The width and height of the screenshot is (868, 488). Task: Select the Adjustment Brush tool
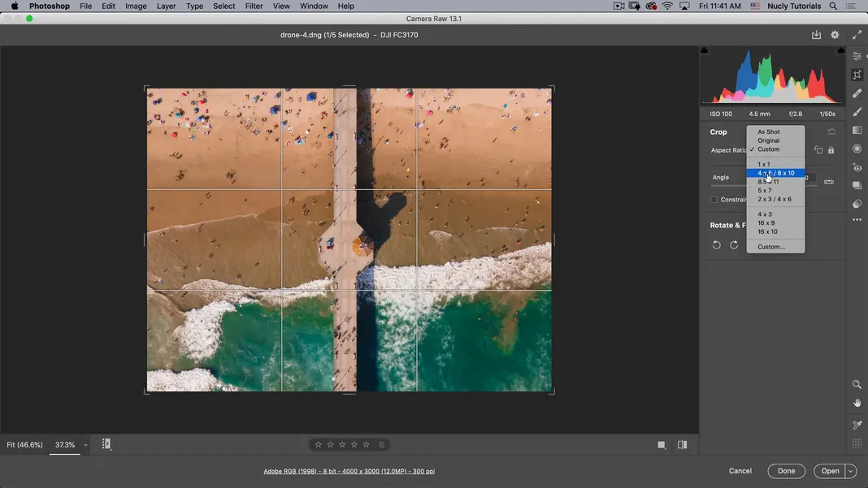click(857, 112)
